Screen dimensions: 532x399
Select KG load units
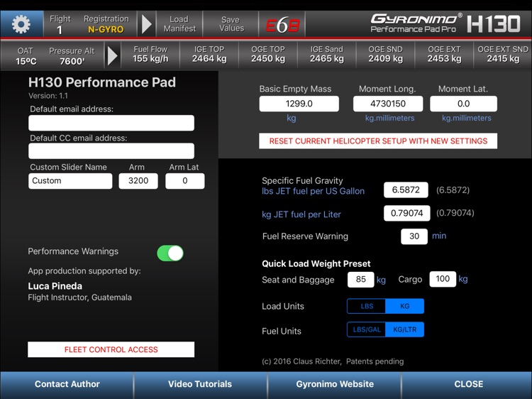point(404,306)
